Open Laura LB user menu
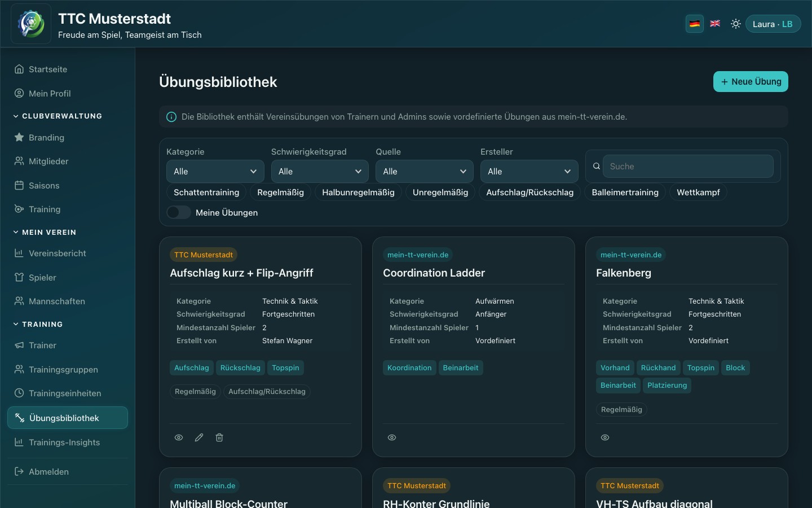This screenshot has width=812, height=508. coord(773,24)
